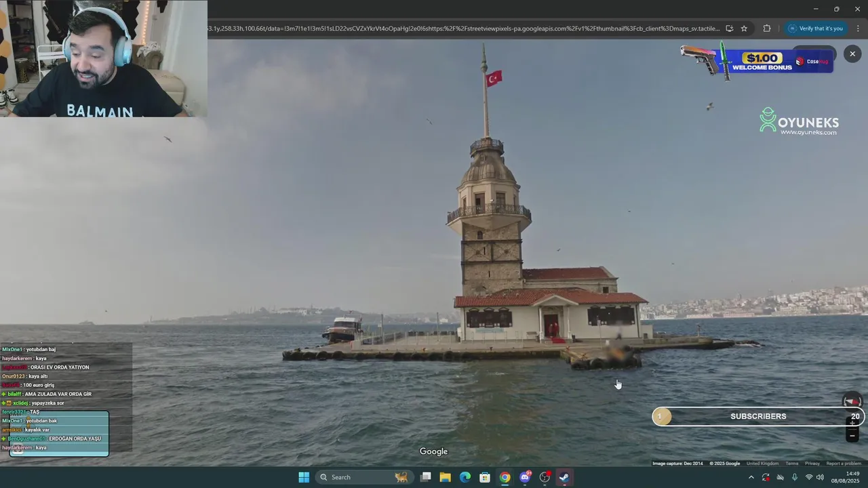Expand the hidden system tray icons chevron
The width and height of the screenshot is (868, 488).
pyautogui.click(x=751, y=477)
